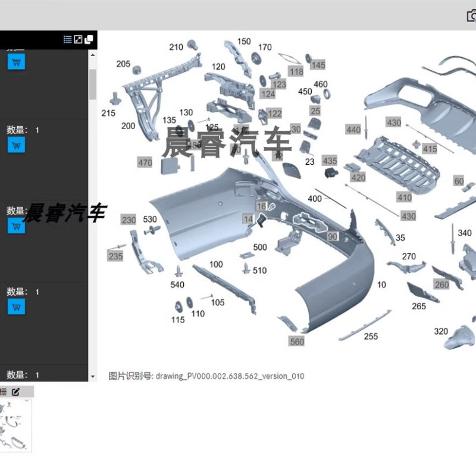Select part label 265 in diagram
This screenshot has height=476, width=476.
(x=419, y=306)
